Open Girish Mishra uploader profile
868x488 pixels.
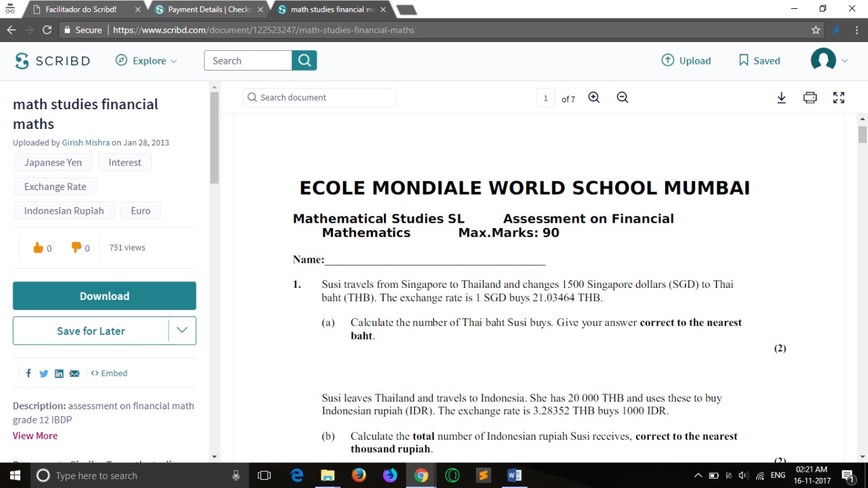point(85,143)
